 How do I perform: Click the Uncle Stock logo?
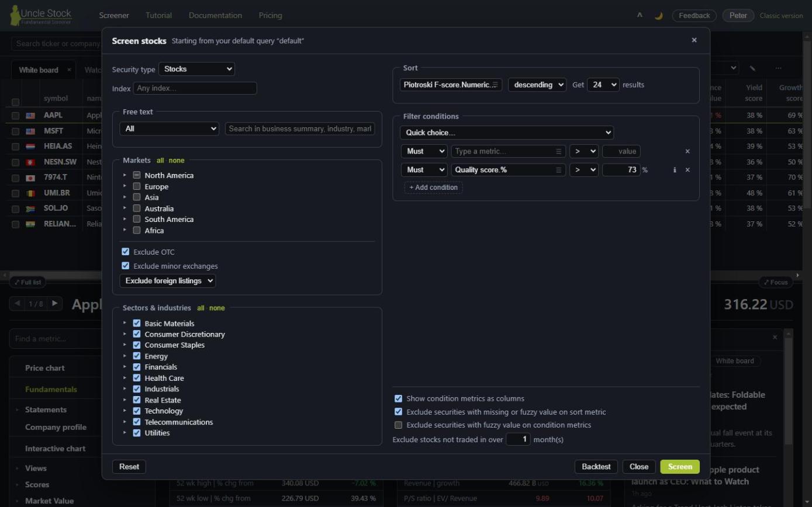(41, 16)
